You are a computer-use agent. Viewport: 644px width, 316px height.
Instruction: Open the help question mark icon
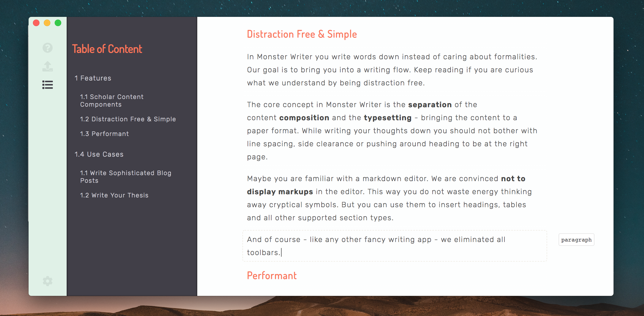click(x=48, y=48)
